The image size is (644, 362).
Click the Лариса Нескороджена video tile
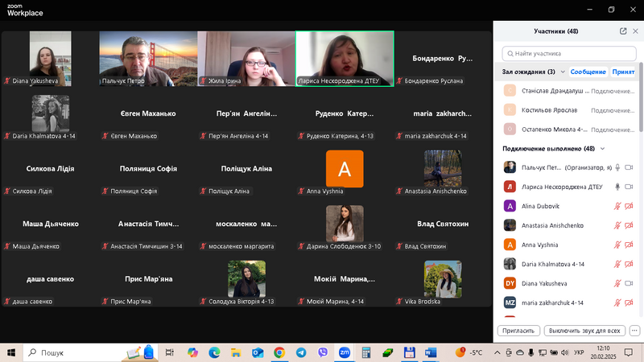(345, 59)
